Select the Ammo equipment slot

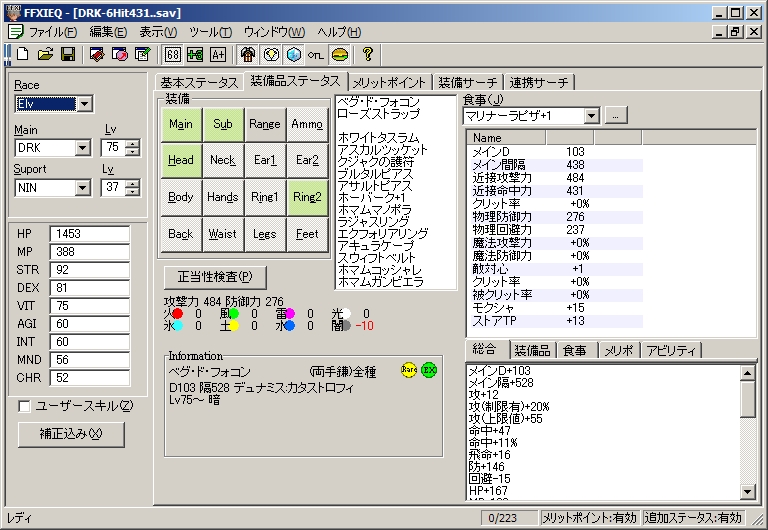point(307,124)
